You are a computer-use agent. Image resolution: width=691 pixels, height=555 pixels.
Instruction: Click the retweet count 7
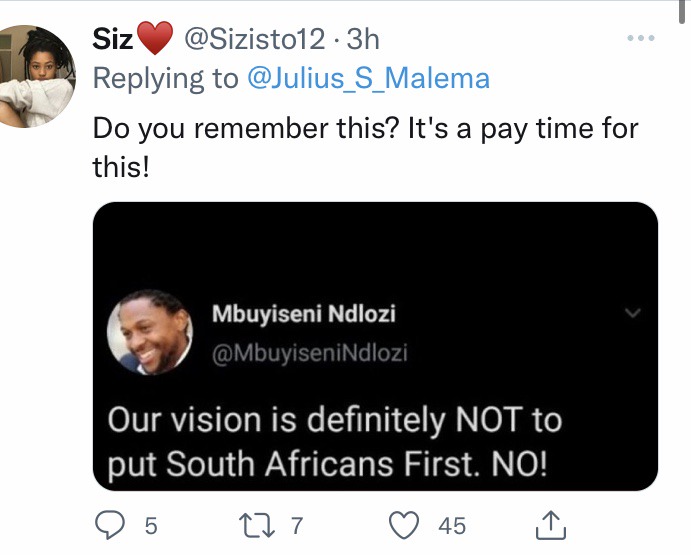tap(297, 526)
